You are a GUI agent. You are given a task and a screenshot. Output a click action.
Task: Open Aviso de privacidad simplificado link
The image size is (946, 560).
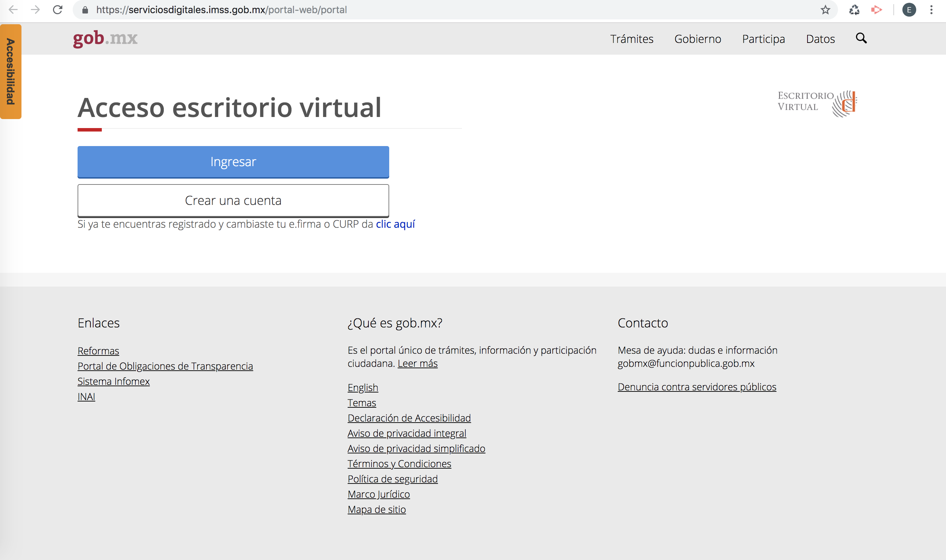pos(416,448)
